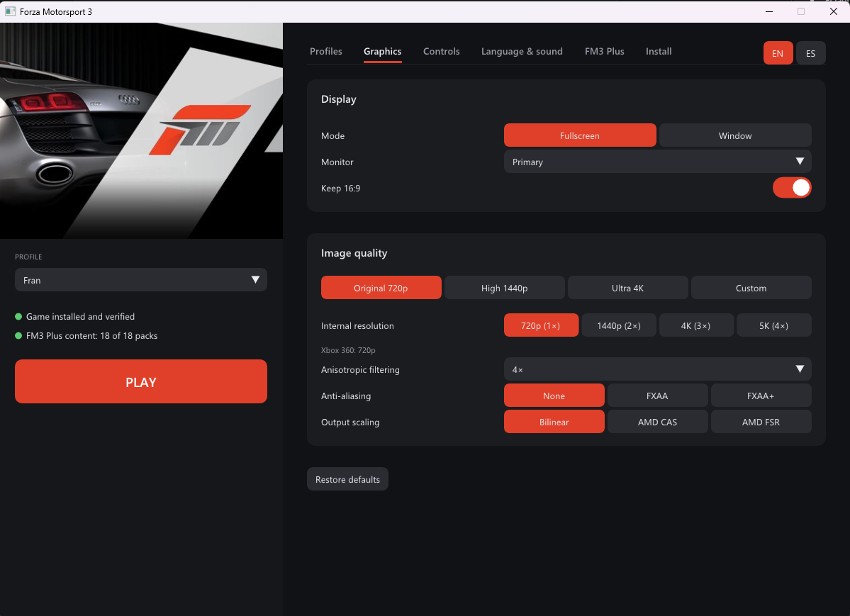850x616 pixels.
Task: Set output scaling to AMD FSR
Action: point(761,421)
